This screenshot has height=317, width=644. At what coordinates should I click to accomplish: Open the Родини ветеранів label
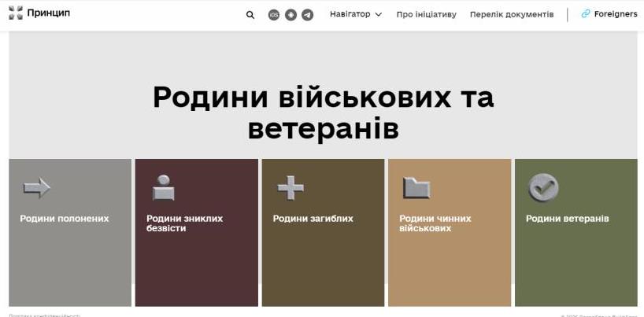coord(567,219)
